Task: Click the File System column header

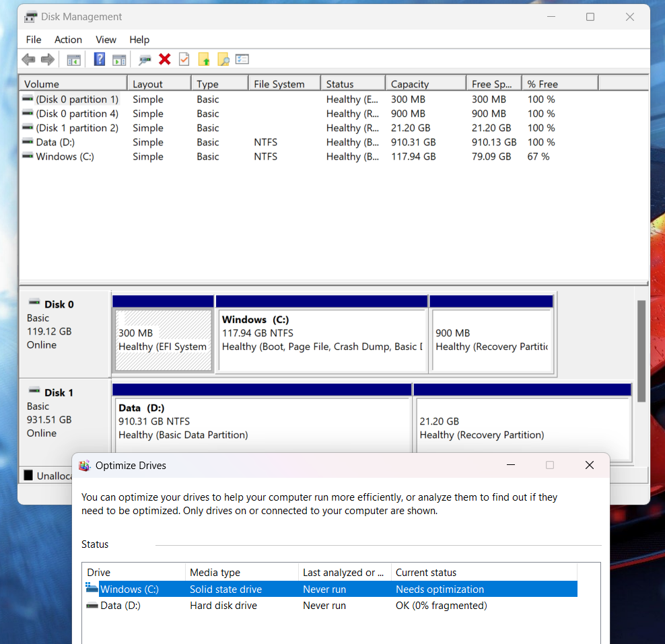Action: click(284, 84)
